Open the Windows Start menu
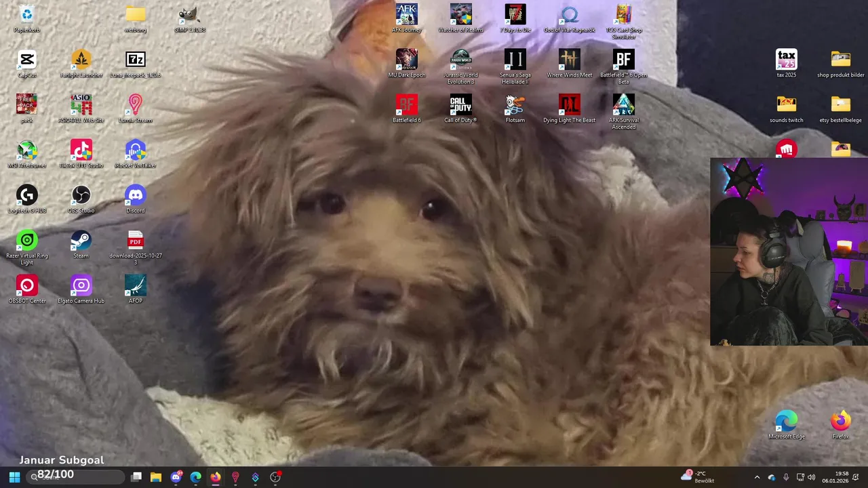Viewport: 868px width, 488px height. (14, 477)
